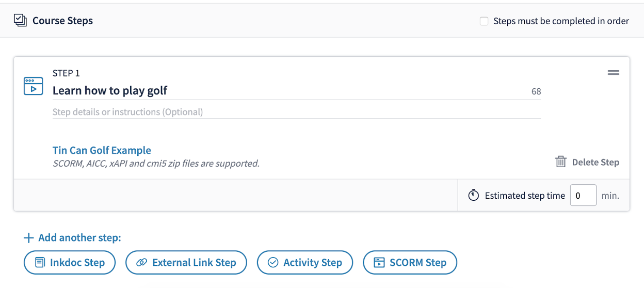Click the step details or instructions field
This screenshot has height=288, width=644.
[296, 112]
